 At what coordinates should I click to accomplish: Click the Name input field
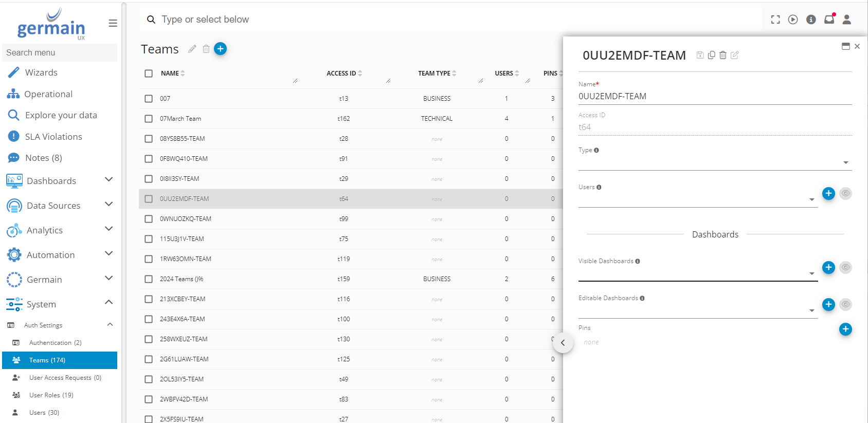[x=715, y=96]
